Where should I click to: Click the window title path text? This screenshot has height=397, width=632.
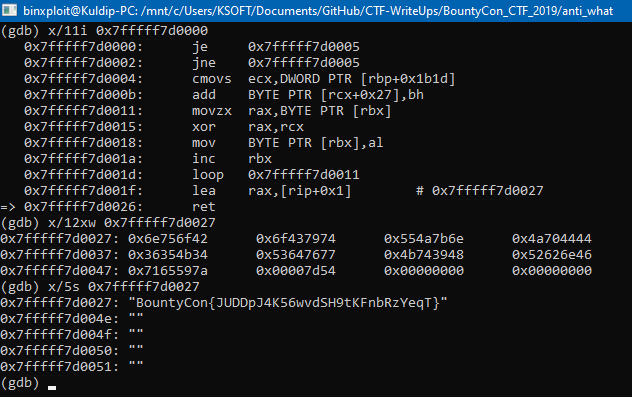pos(318,11)
